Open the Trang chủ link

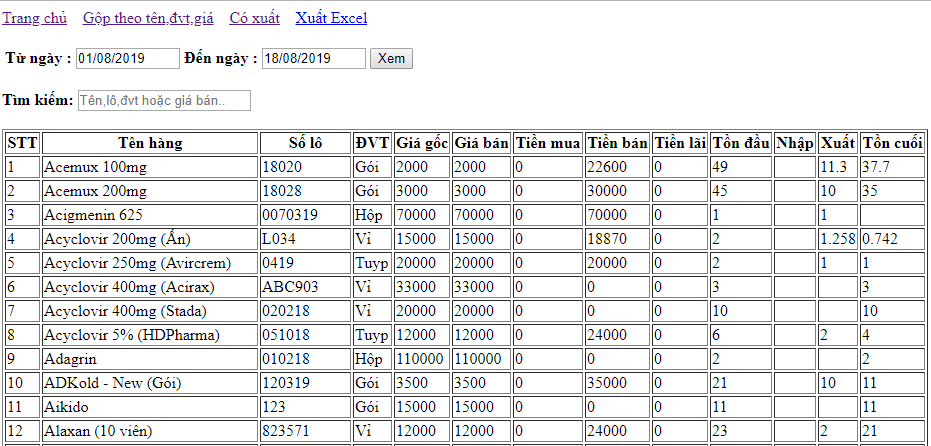35,18
